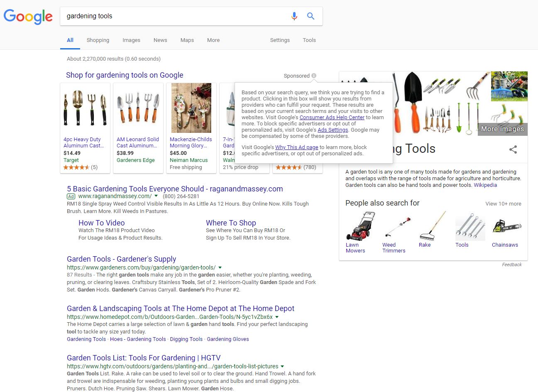Click the microphone icon in the search bar

click(294, 16)
